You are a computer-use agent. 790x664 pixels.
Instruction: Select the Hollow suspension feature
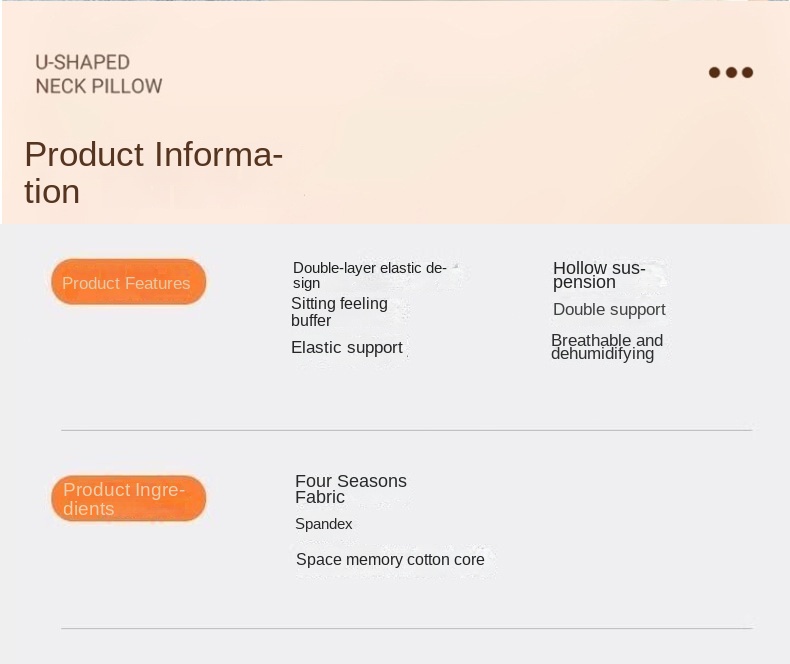click(x=599, y=275)
